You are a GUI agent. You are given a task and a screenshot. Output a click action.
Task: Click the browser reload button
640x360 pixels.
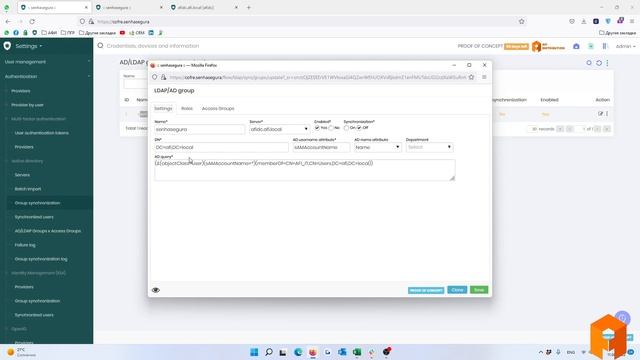[32, 21]
